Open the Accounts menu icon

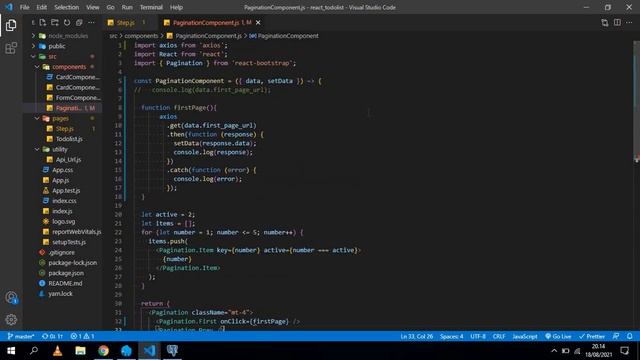(x=11, y=298)
